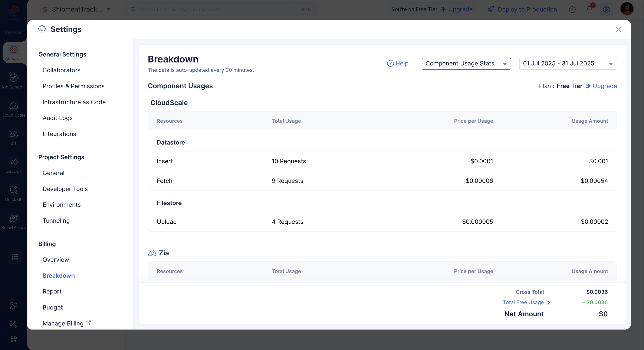
Task: Click the connections icon near sidebar bottom
Action: click(13, 305)
